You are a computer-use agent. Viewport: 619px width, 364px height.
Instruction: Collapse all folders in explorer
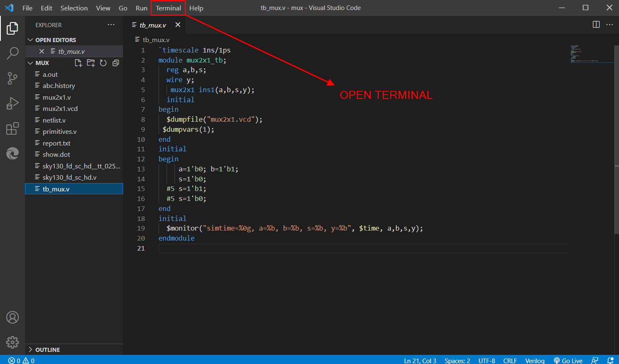coord(116,63)
